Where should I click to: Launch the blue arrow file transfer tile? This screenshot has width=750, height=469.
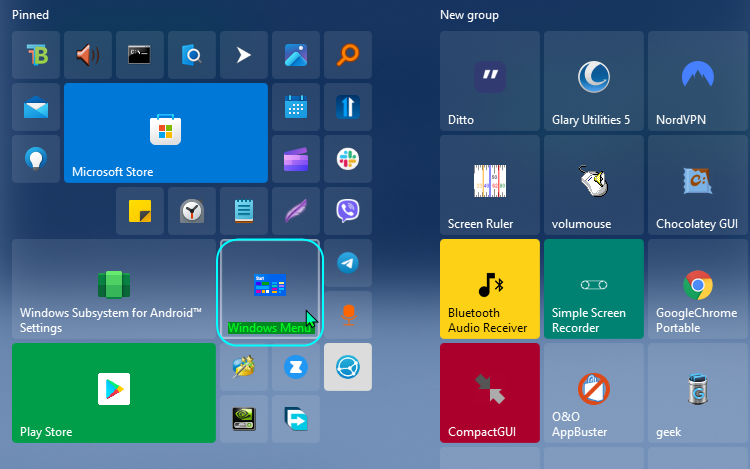coord(296,419)
